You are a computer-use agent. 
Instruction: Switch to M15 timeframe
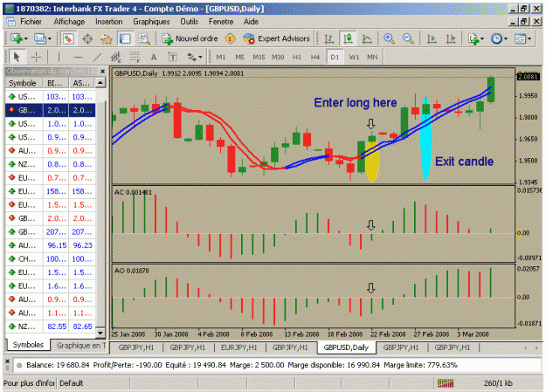coord(259,57)
